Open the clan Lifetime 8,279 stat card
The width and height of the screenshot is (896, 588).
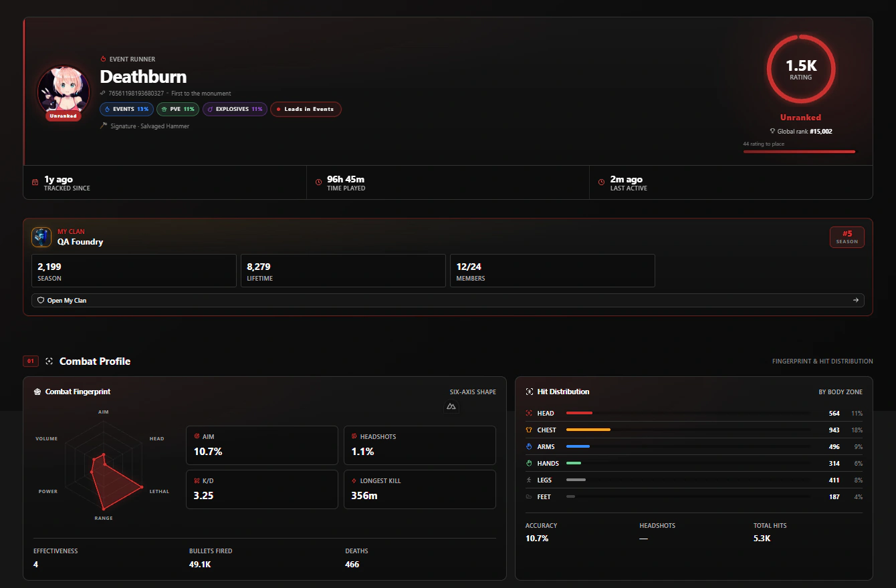click(343, 271)
